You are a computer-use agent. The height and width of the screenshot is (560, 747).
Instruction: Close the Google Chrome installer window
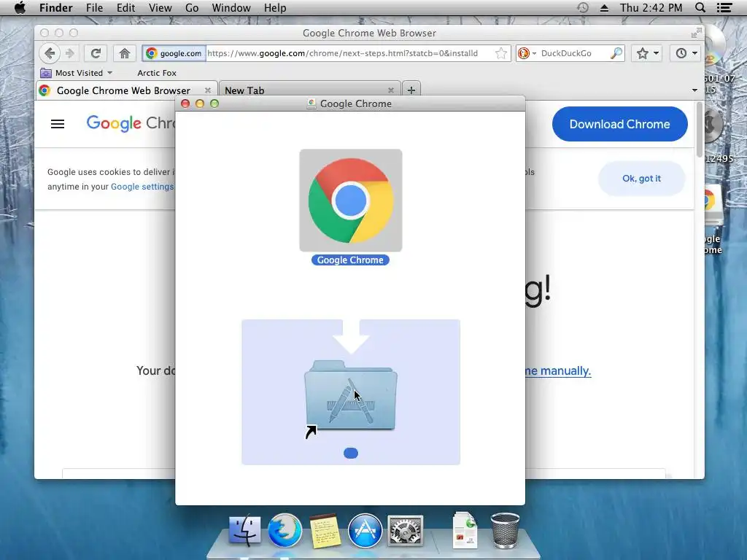pyautogui.click(x=185, y=104)
